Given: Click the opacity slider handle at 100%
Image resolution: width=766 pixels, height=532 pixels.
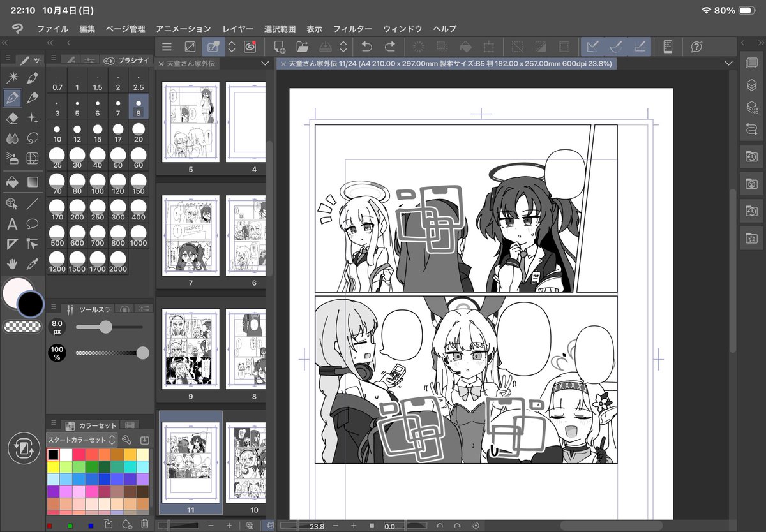Looking at the screenshot, I should tap(143, 353).
